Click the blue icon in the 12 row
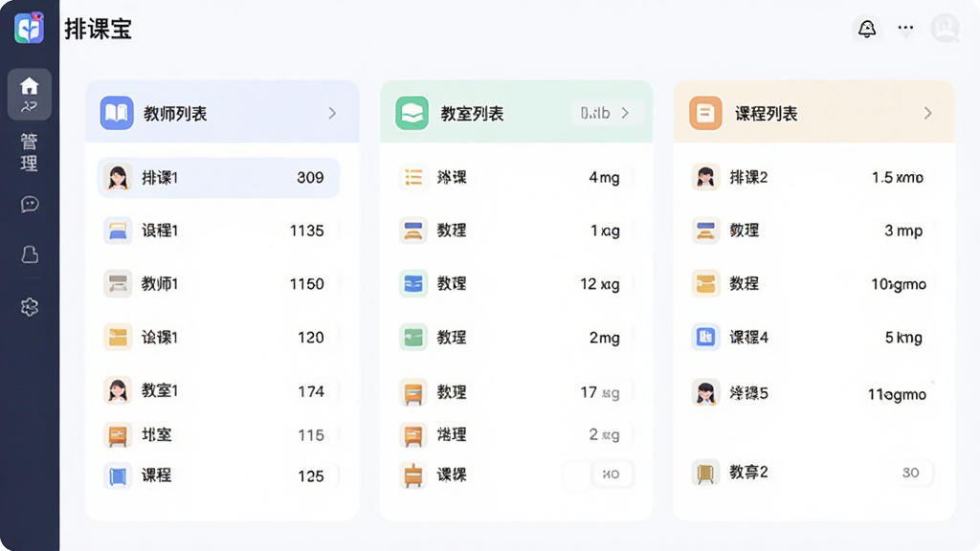The height and width of the screenshot is (551, 980). coord(413,283)
